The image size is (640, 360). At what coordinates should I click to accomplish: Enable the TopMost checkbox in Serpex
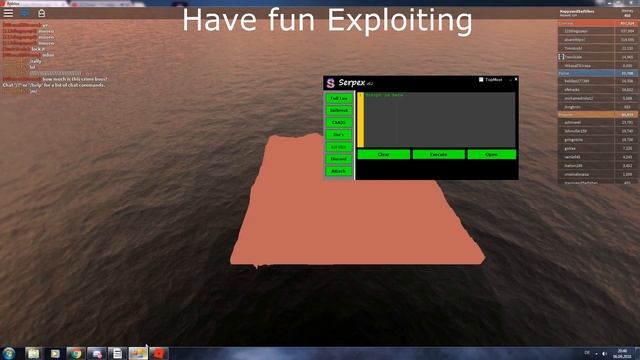(x=481, y=80)
